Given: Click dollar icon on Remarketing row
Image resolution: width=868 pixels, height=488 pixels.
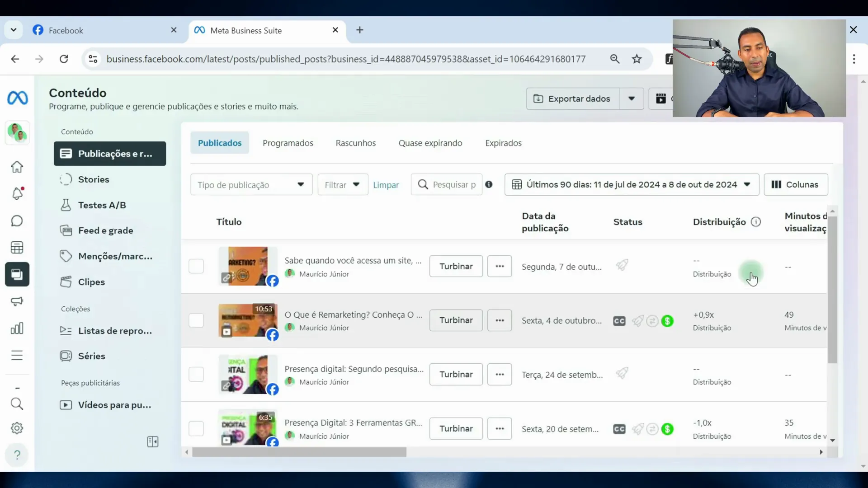Looking at the screenshot, I should point(667,321).
